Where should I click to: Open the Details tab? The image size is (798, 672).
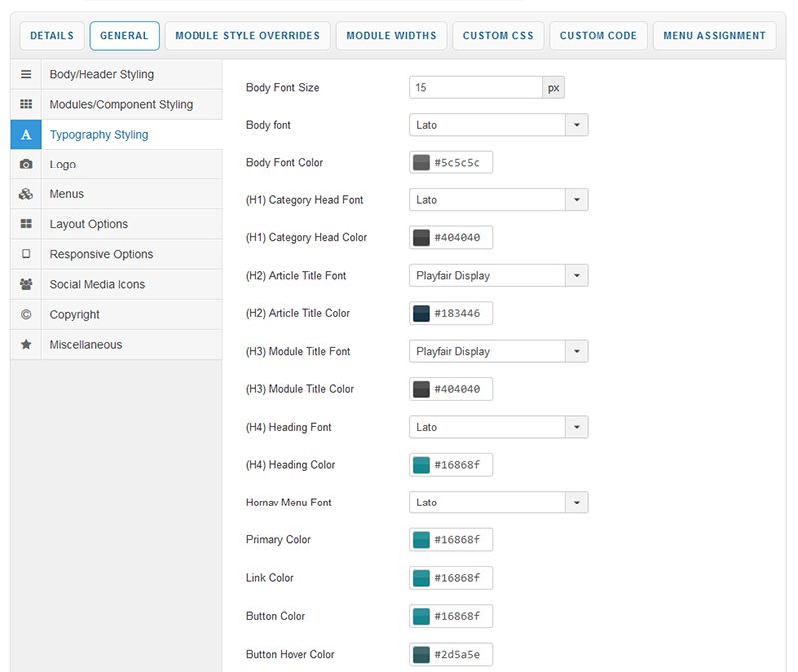coord(52,36)
